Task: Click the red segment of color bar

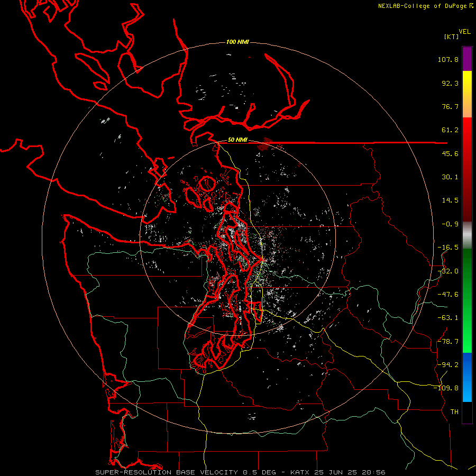Action: tap(467, 169)
